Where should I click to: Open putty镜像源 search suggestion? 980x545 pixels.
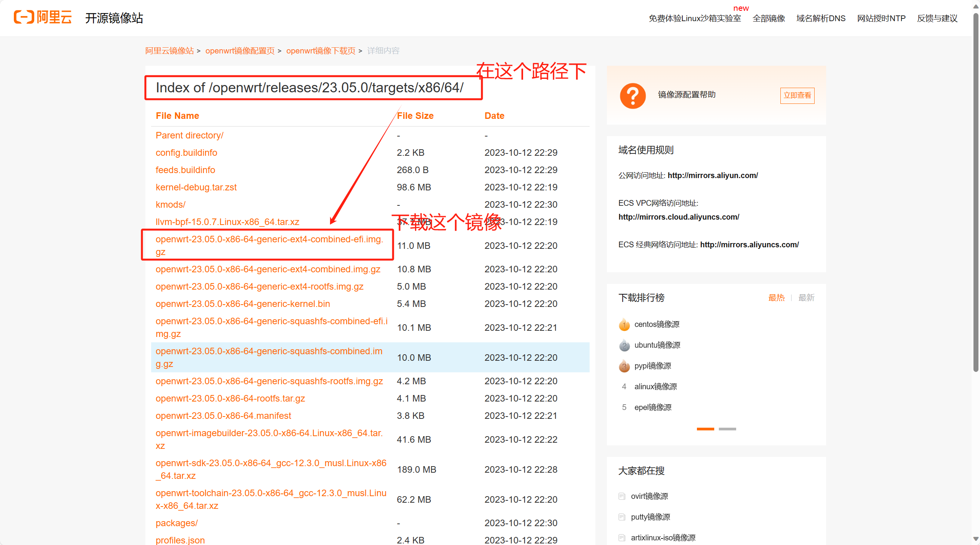650,517
